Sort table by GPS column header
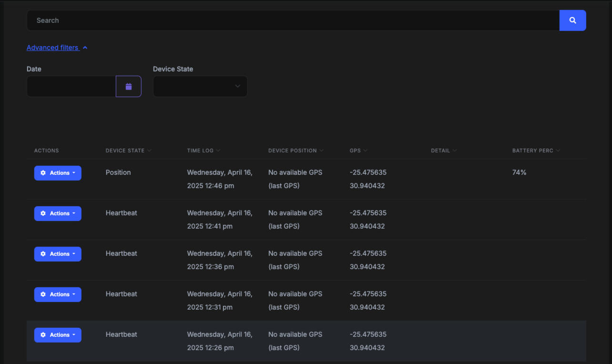 [x=355, y=151]
